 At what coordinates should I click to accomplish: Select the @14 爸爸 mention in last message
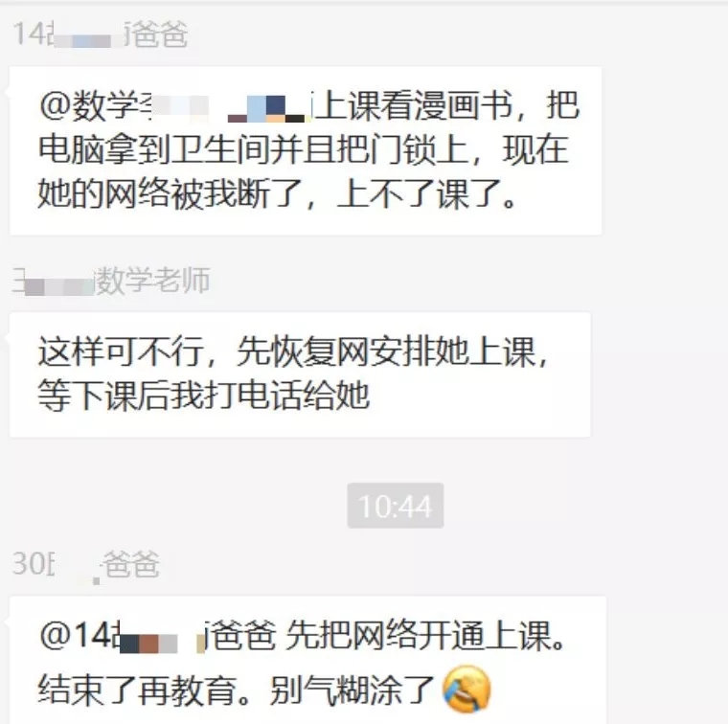(157, 635)
